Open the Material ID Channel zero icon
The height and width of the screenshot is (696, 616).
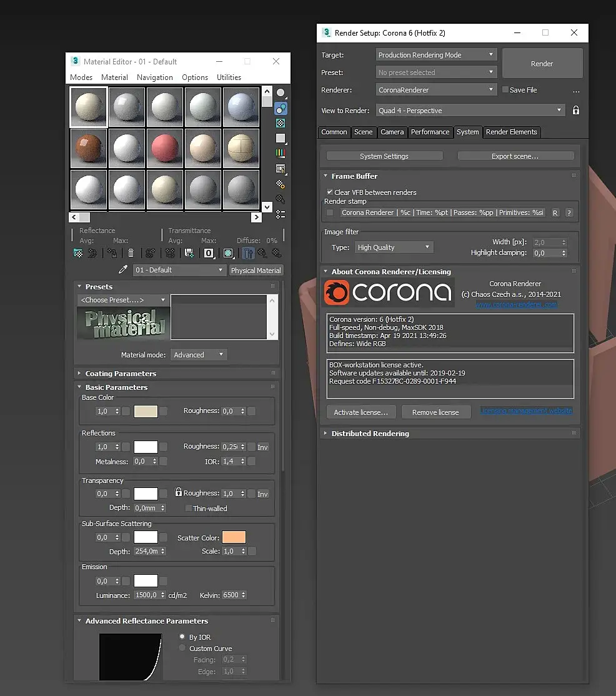pyautogui.click(x=209, y=253)
